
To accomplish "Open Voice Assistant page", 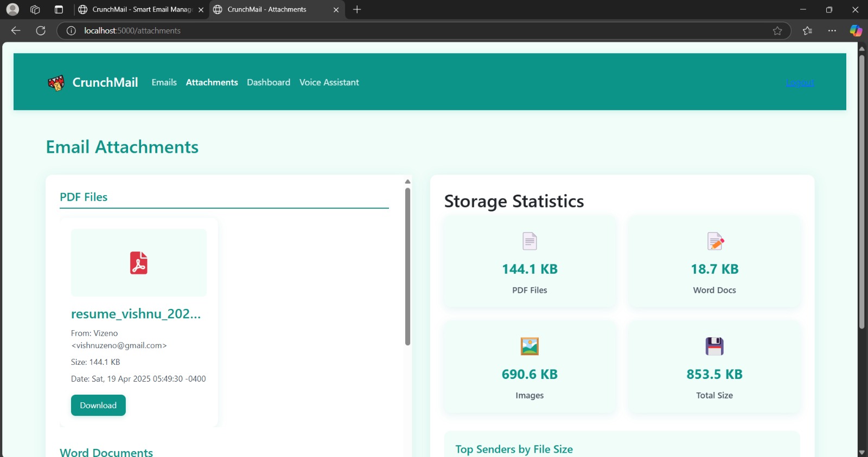I will click(x=329, y=82).
